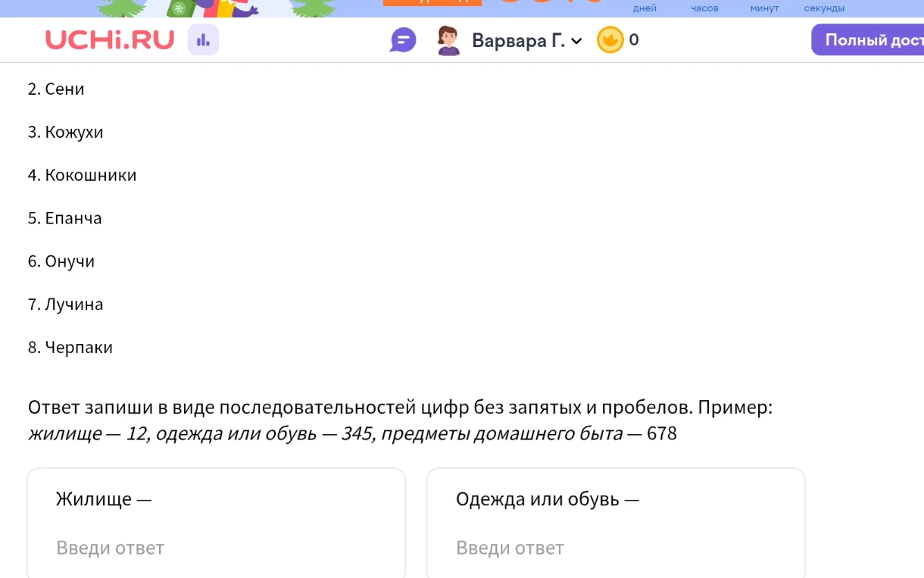Click the 'Жилище —' label
924x578 pixels.
[x=104, y=499]
